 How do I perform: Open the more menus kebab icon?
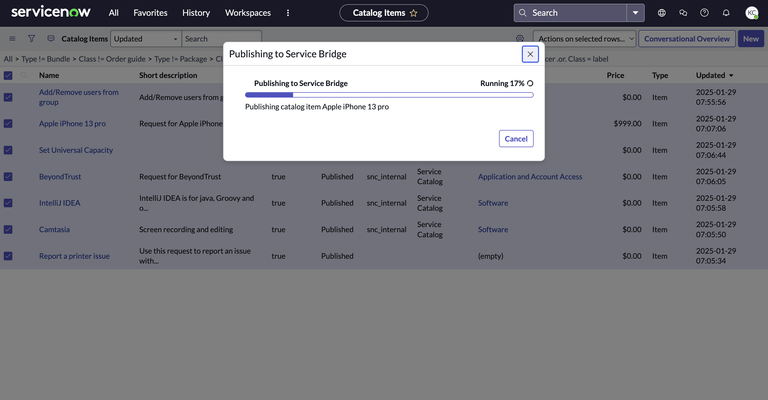pos(288,13)
